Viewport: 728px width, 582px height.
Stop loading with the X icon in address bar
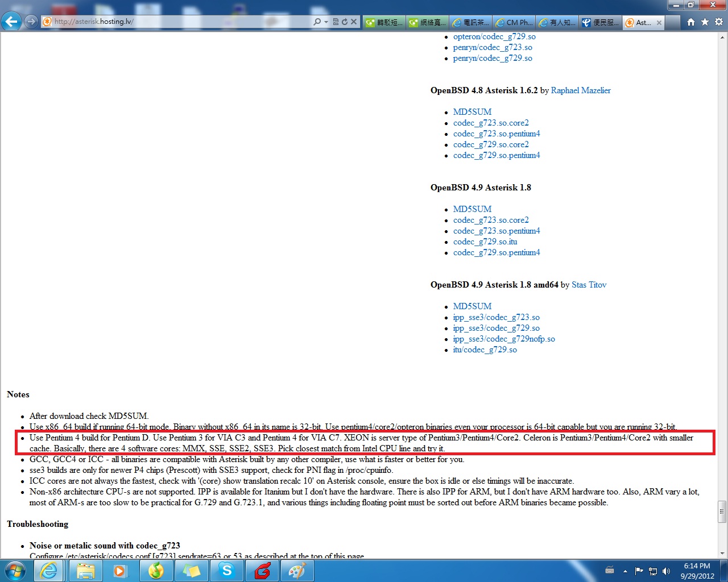click(353, 22)
